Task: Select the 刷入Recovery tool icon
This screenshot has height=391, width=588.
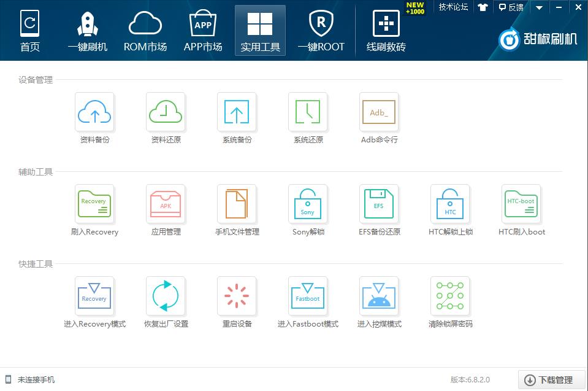Action: coord(94,204)
